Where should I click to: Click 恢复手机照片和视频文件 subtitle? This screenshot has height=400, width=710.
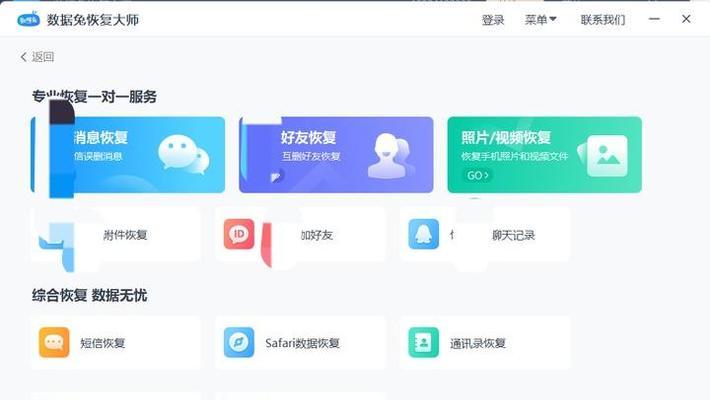pyautogui.click(x=514, y=156)
